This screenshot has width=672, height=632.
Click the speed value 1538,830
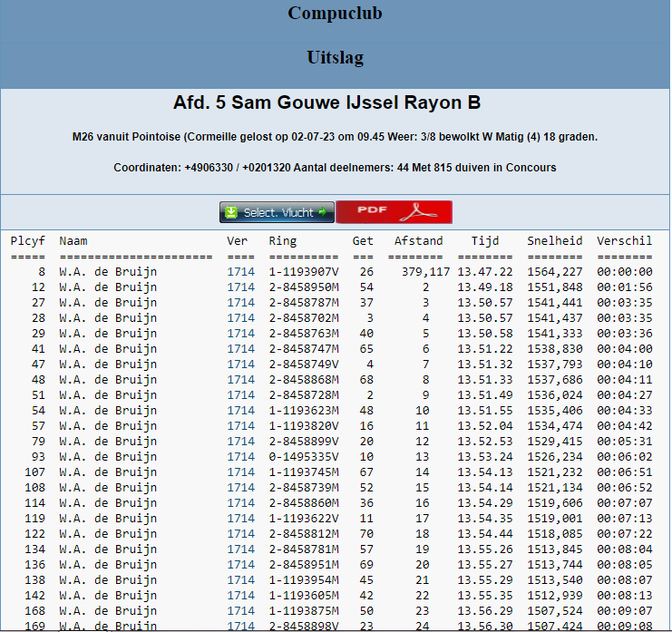tap(555, 349)
